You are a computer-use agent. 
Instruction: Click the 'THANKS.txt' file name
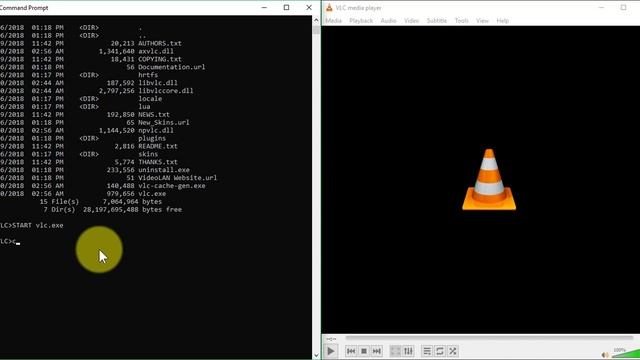coord(158,162)
